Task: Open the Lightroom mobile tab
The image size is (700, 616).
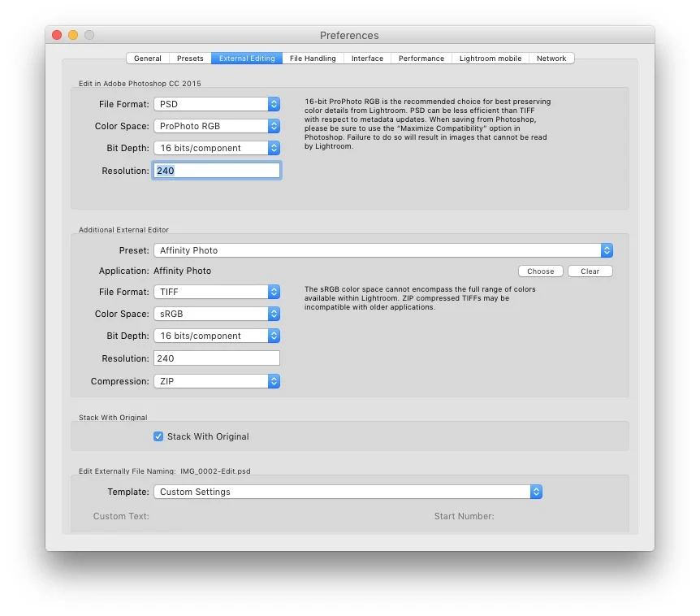Action: pos(490,58)
